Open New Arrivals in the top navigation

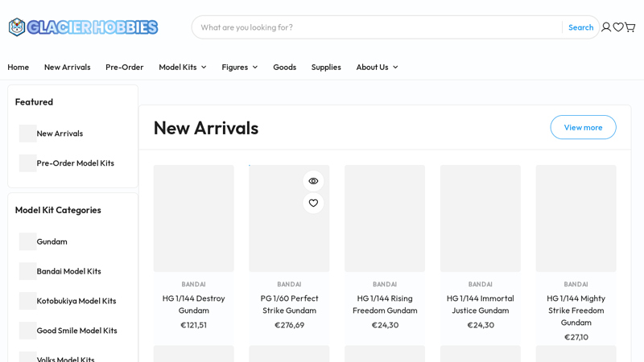(68, 67)
